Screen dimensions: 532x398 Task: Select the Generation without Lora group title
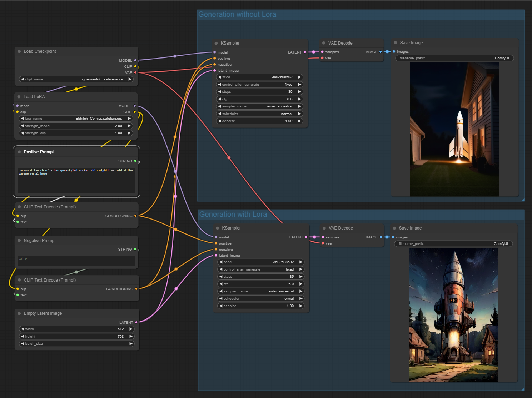pyautogui.click(x=237, y=15)
